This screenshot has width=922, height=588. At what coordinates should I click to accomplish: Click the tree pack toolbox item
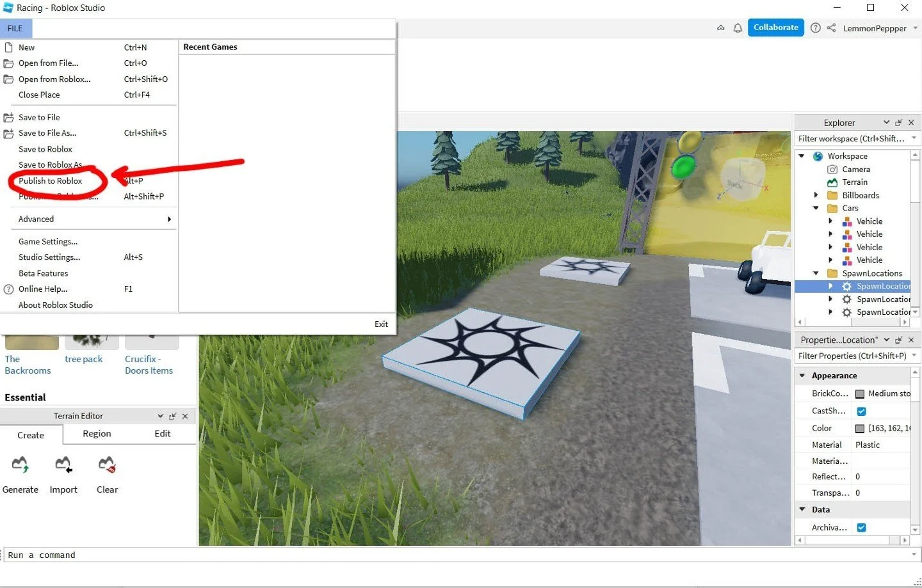(x=83, y=360)
